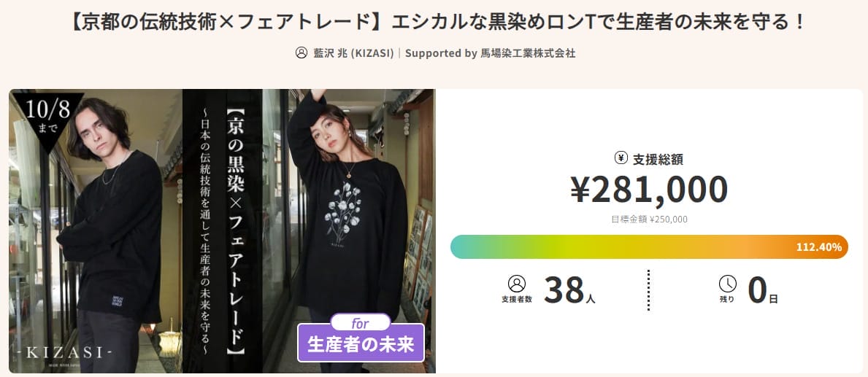
Task: Click the purple "for" pill label
Action: point(360,323)
